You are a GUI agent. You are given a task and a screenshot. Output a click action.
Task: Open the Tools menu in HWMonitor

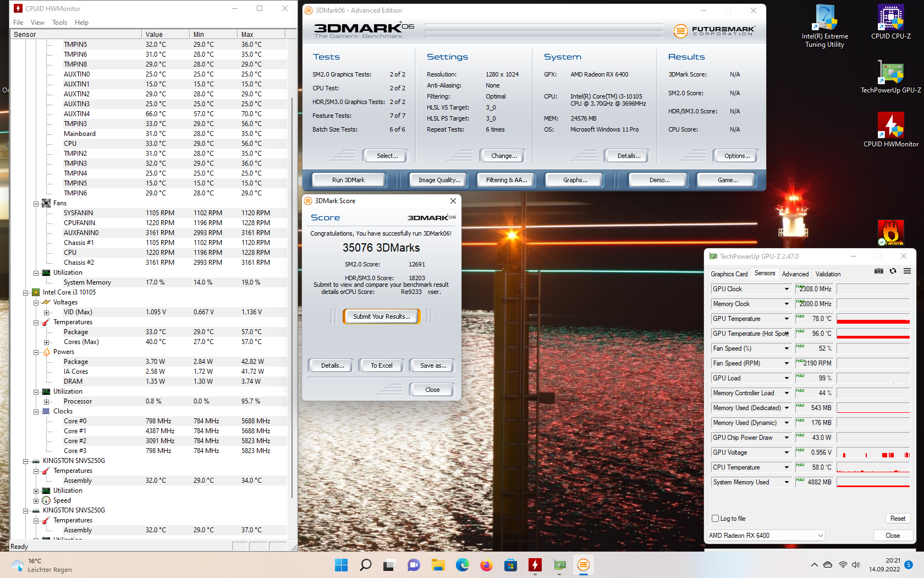[x=59, y=23]
